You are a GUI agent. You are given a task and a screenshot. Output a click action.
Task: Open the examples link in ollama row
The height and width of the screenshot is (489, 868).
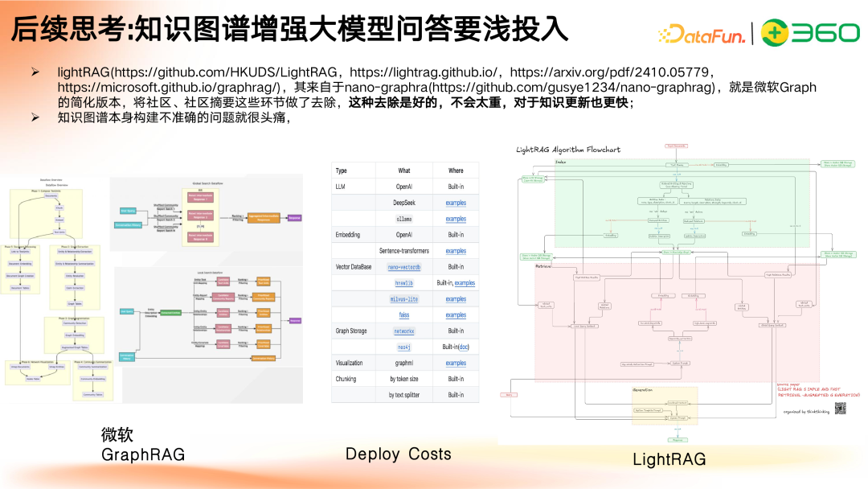[x=456, y=219]
